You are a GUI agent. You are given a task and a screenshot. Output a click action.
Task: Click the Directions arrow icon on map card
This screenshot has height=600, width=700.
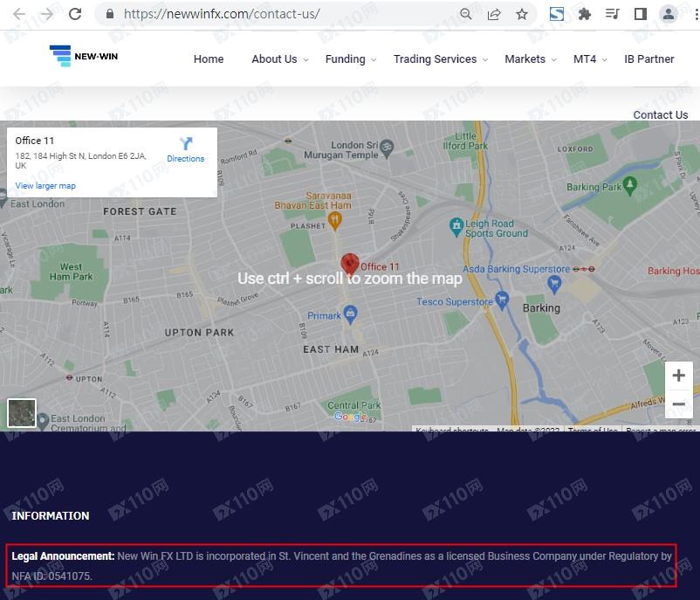coord(186,144)
